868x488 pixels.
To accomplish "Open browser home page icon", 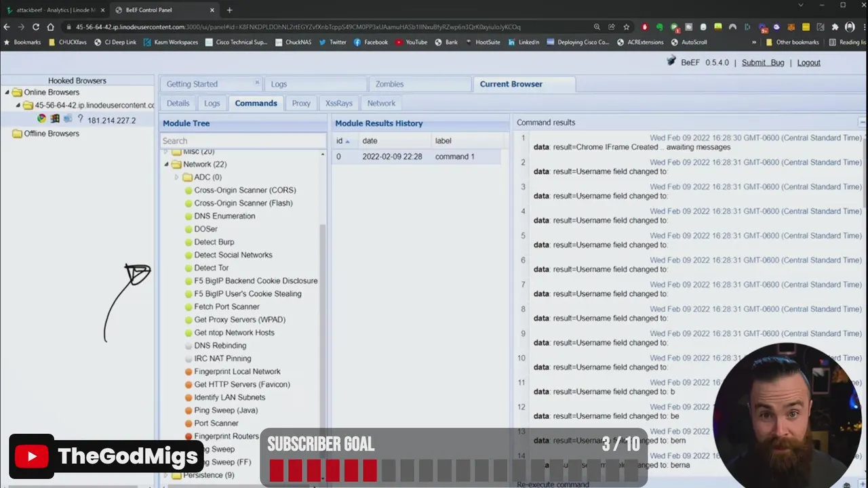I will coord(50,27).
